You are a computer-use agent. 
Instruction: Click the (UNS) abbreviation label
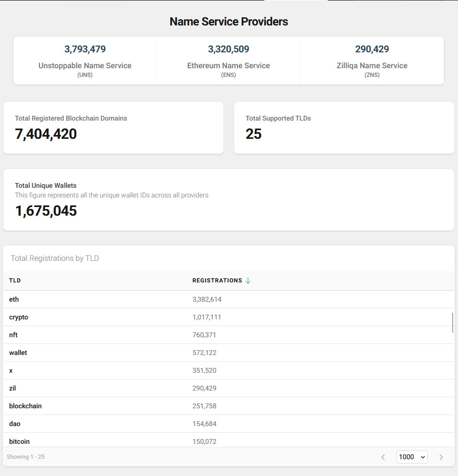tap(85, 75)
